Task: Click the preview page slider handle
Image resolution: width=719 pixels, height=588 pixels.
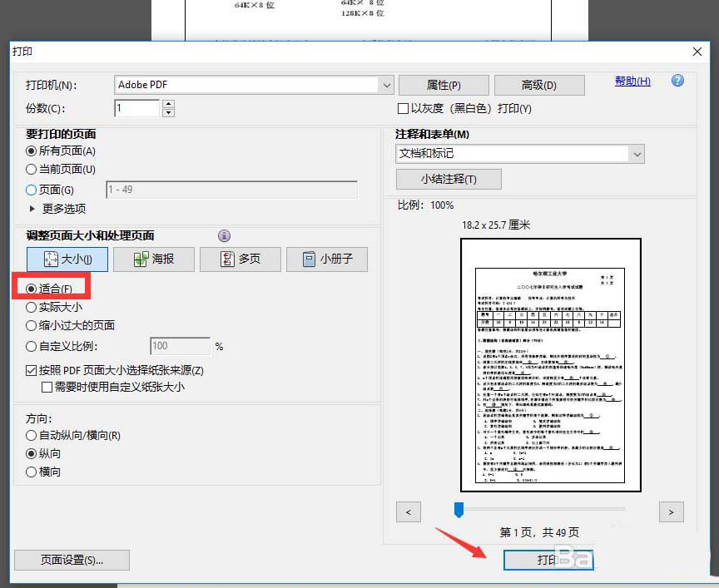Action: tap(459, 510)
